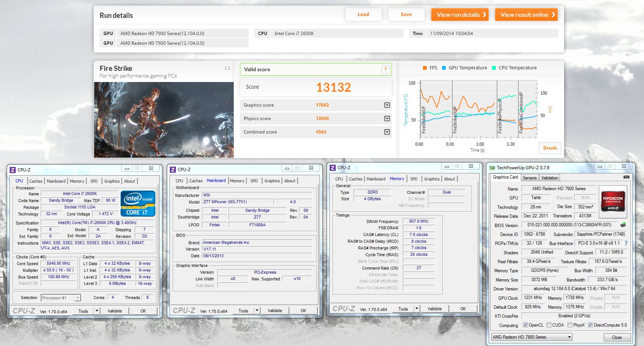Open Tools dropdown arrow in the Memory CPU-Z window

[417, 309]
